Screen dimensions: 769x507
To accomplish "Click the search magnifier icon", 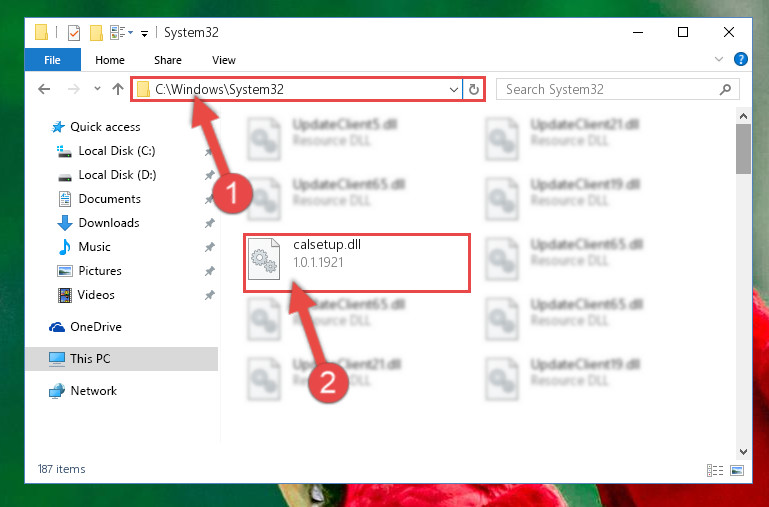I will (725, 89).
